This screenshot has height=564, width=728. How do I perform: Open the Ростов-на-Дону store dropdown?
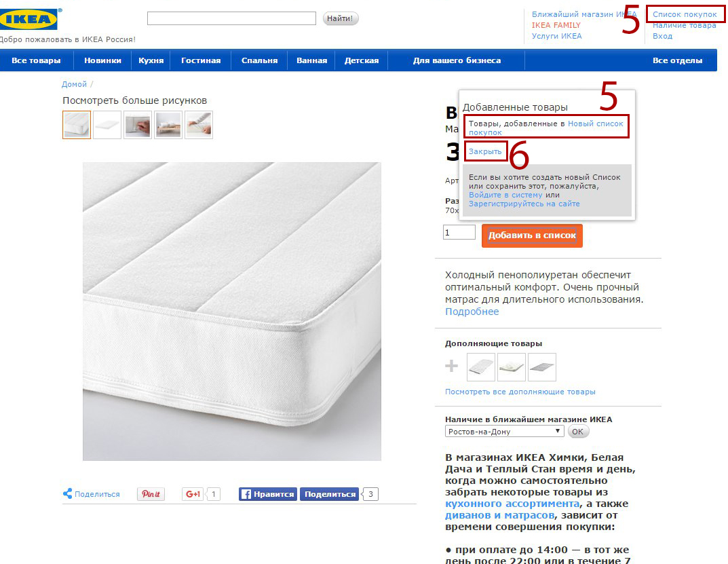(x=504, y=432)
